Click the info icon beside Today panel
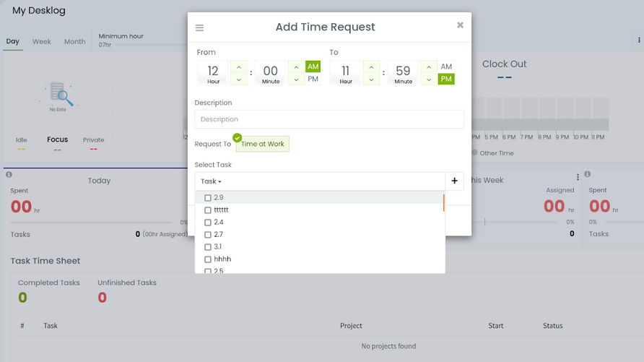The width and height of the screenshot is (644, 362). (x=9, y=174)
